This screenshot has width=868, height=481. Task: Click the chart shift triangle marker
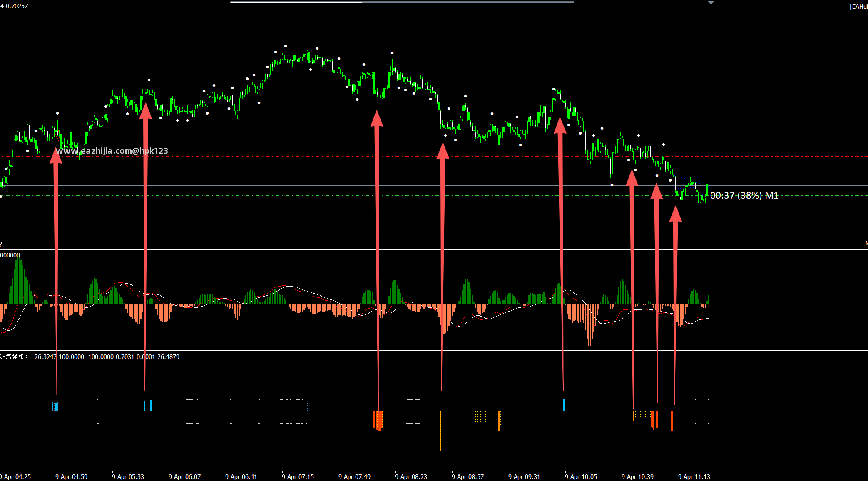point(711,2)
